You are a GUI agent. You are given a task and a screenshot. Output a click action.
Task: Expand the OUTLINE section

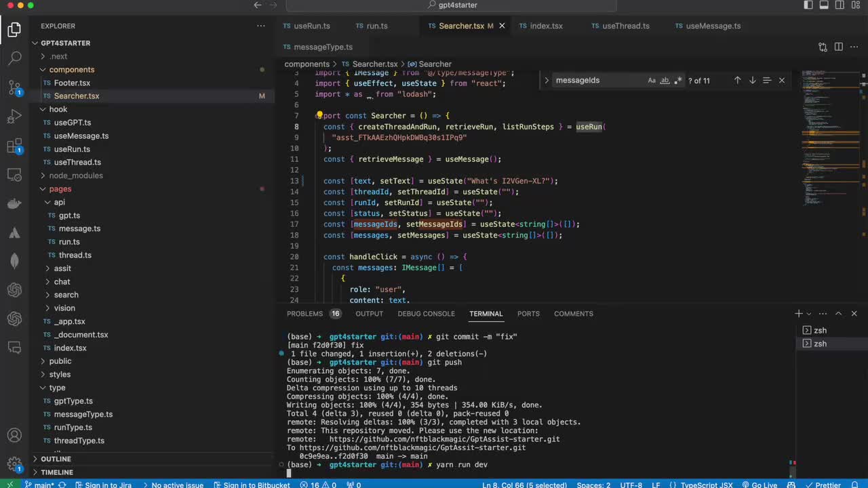click(56, 459)
